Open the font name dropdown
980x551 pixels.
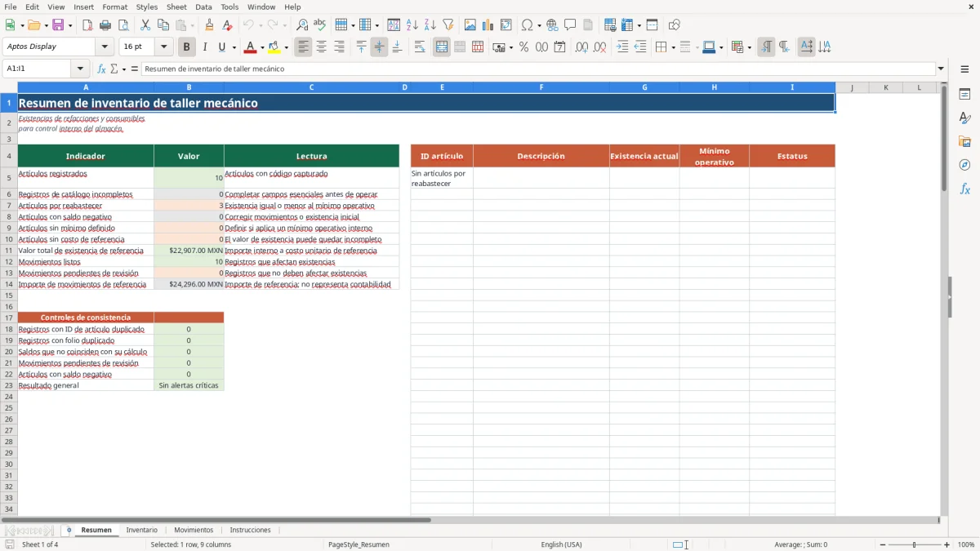tap(105, 47)
